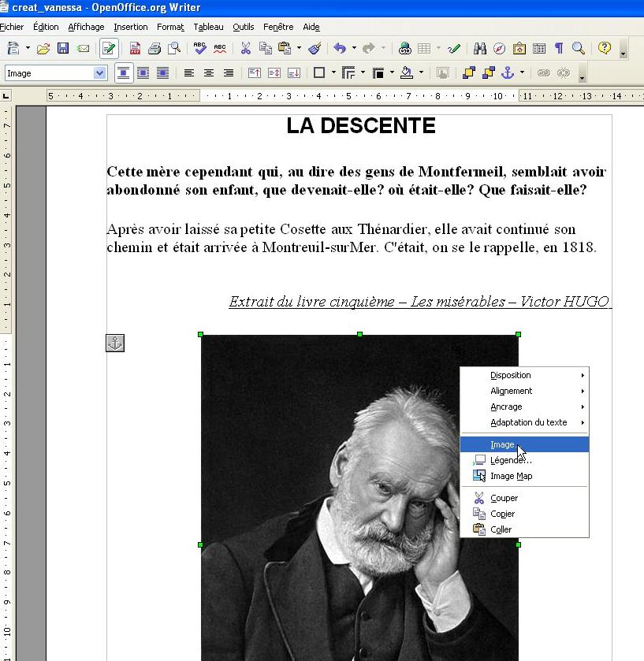The image size is (644, 661).
Task: Open the Insertion menu
Action: coord(131,27)
